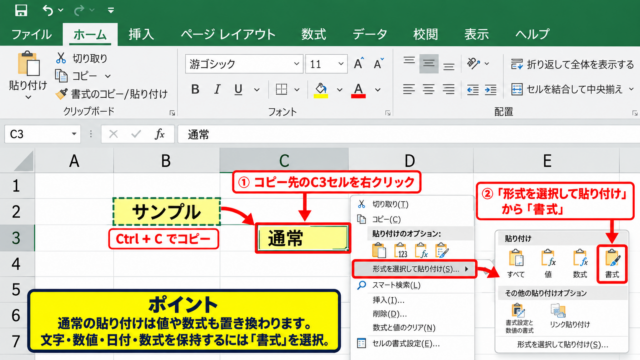Image resolution: width=640 pixels, height=360 pixels.
Task: Click the Name Box showing C3
Action: click(x=42, y=134)
